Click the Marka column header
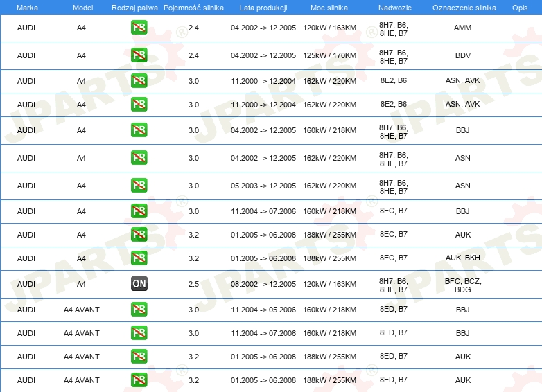The width and height of the screenshot is (542, 392). [27, 8]
